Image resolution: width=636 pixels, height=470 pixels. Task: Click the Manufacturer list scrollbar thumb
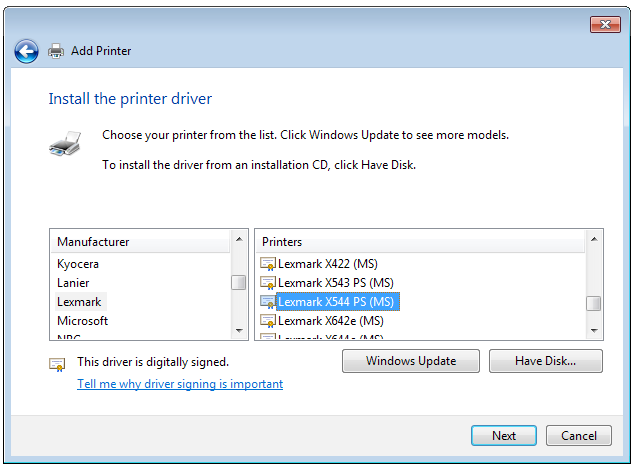click(x=239, y=283)
